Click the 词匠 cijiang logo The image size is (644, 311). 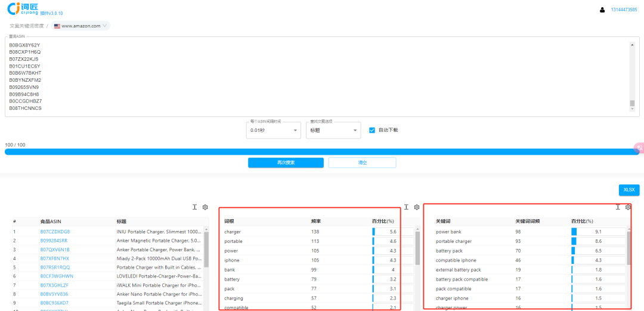[x=23, y=7]
